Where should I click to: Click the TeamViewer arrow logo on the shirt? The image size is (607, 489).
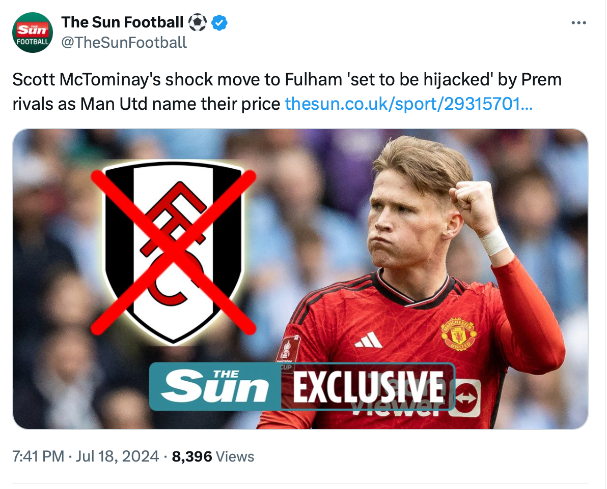point(465,397)
